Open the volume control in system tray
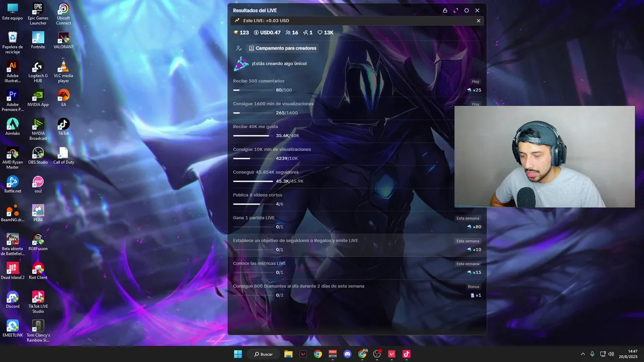The height and width of the screenshot is (362, 644). 611,354
